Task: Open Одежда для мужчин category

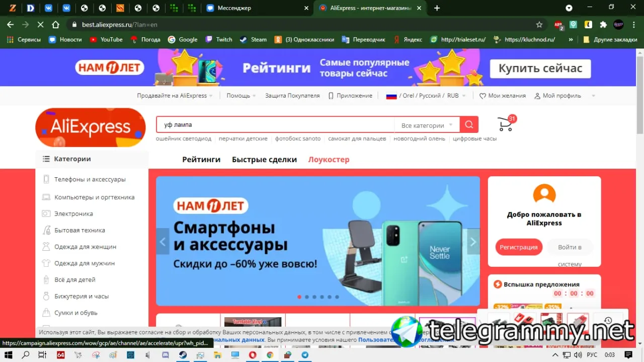Action: click(85, 263)
